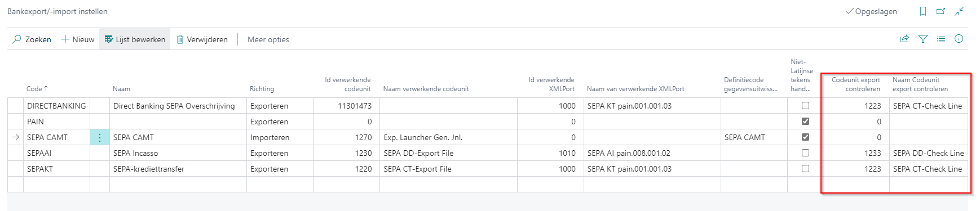Click the Zoeken search icon
The width and height of the screenshot is (980, 211).
[17, 39]
